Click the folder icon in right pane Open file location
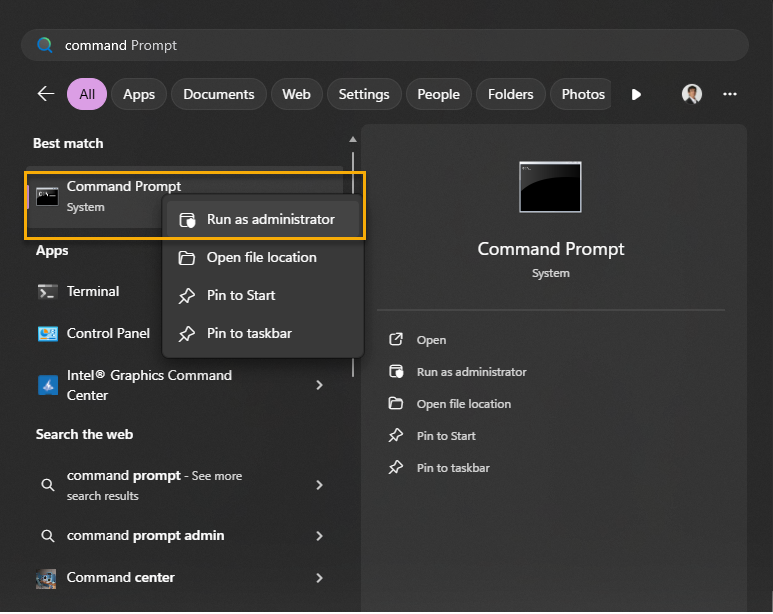 coord(396,403)
